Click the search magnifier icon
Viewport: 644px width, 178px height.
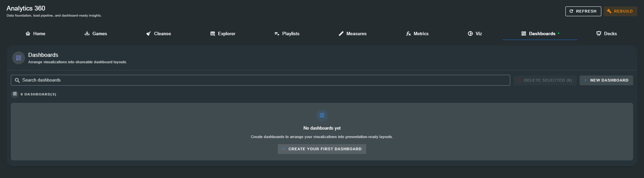coord(17,80)
